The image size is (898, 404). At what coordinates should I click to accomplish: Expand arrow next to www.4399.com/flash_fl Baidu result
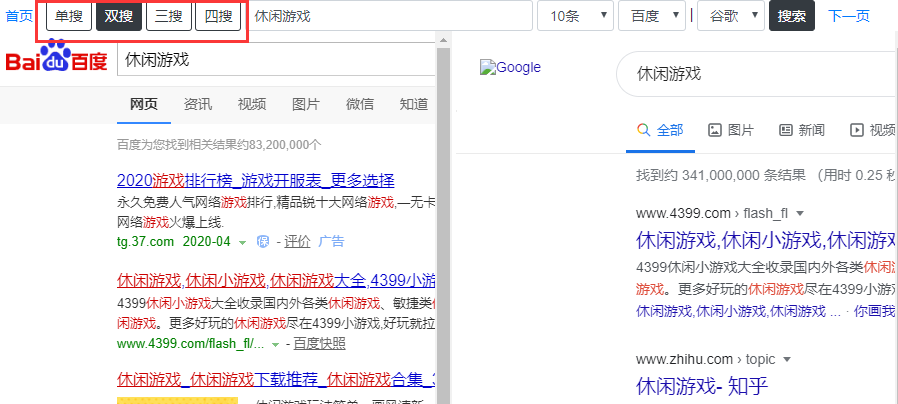[x=275, y=344]
